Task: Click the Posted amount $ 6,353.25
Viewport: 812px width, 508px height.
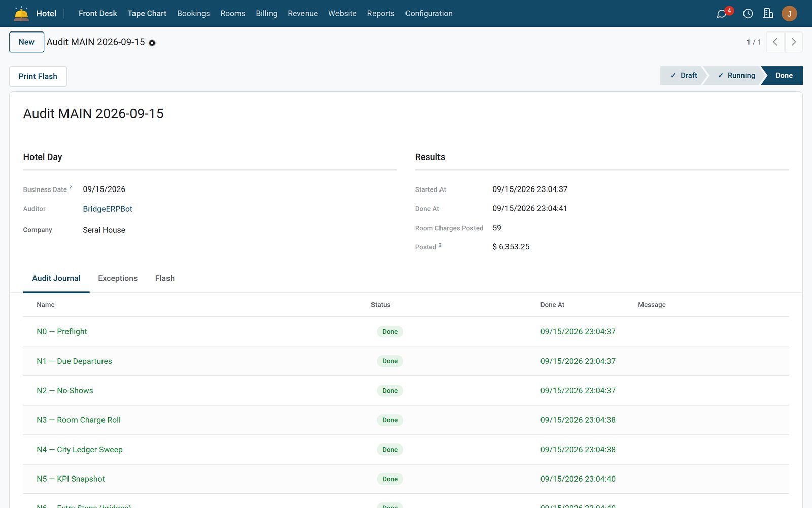Action: tap(511, 247)
